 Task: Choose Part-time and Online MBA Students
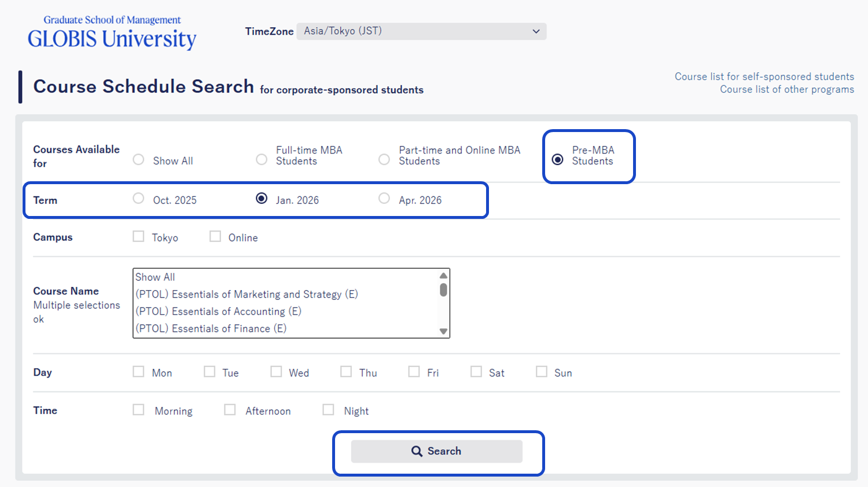click(x=384, y=160)
